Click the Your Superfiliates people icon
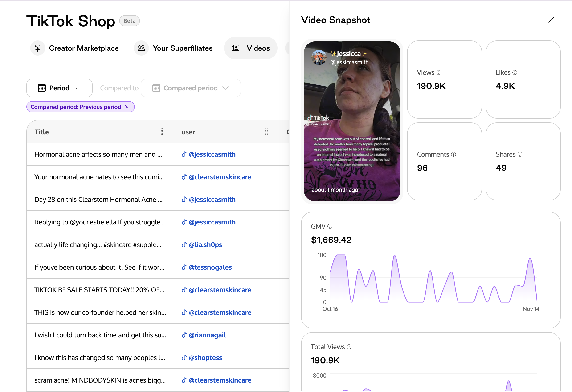 pyautogui.click(x=141, y=48)
